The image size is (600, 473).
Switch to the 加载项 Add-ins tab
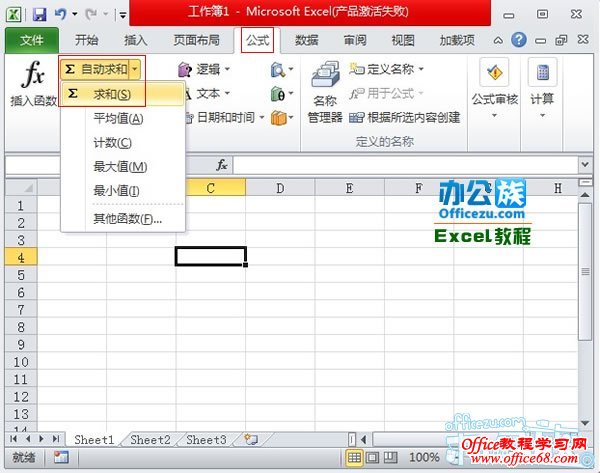point(457,40)
